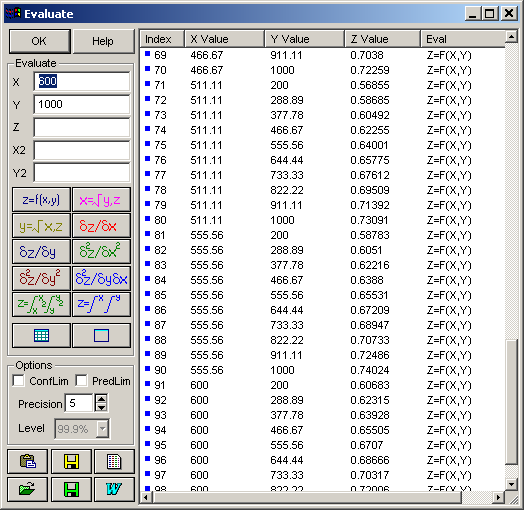
Task: Decrease Precision with the down arrow
Action: 101,407
